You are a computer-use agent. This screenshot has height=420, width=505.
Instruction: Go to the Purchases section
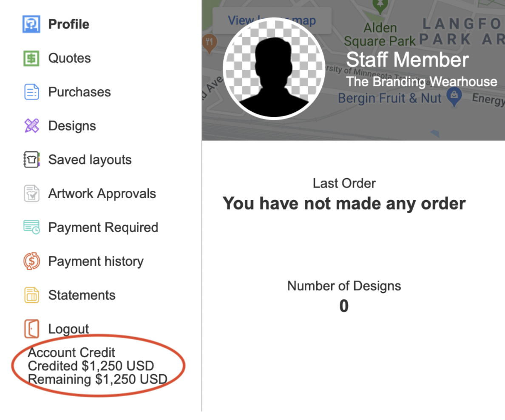(x=79, y=92)
